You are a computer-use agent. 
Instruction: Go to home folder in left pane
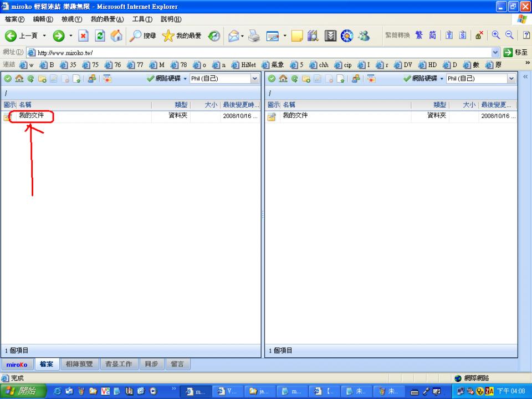(x=19, y=79)
